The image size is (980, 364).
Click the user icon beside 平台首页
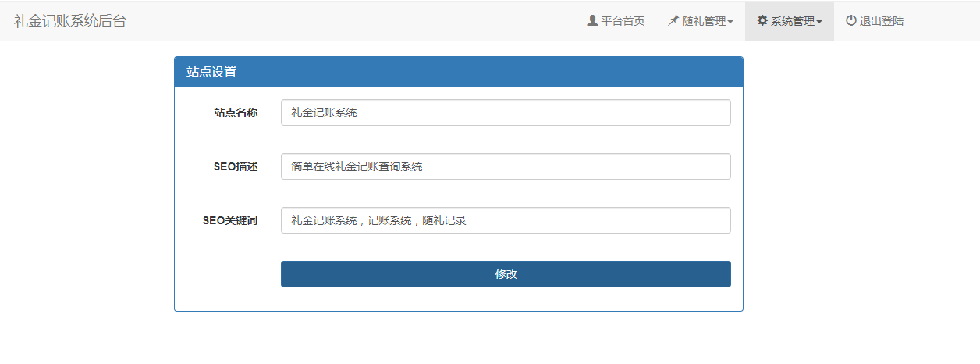pos(592,21)
